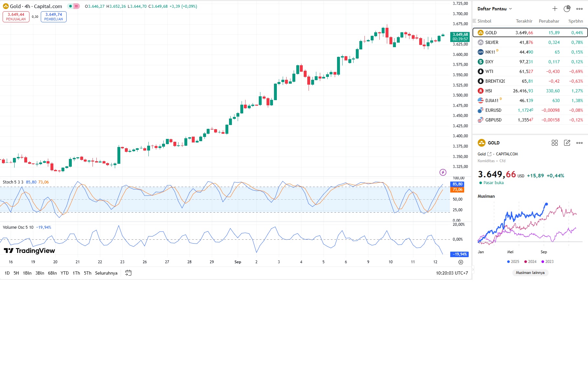Toggle the 2025 seasonal series legend

click(513, 262)
